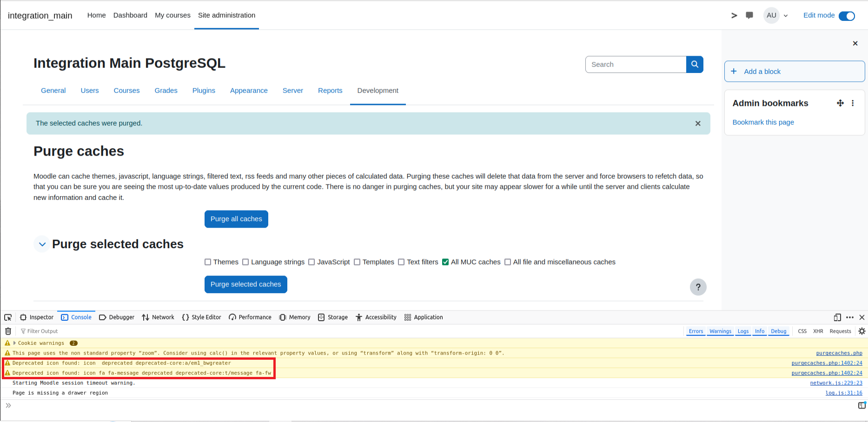Open network.js:229:23 source link
Viewport: 868px width, 422px height.
pos(836,383)
